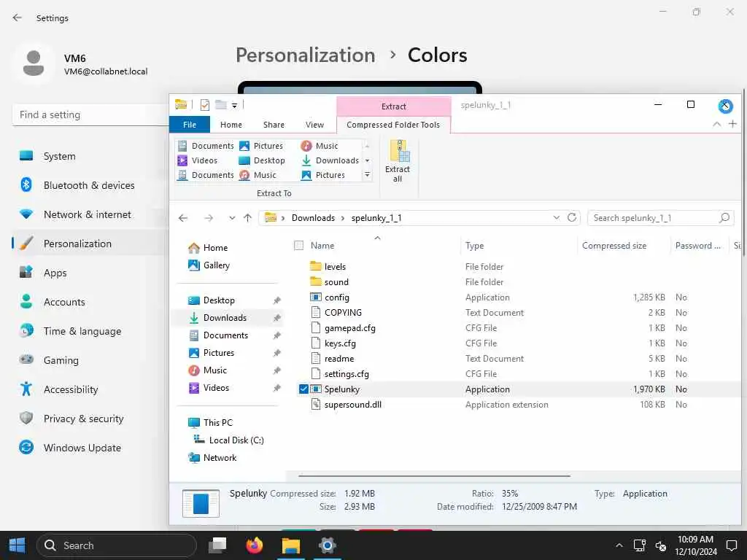
Task: Click the pin icon next to Music
Action: coord(276,370)
